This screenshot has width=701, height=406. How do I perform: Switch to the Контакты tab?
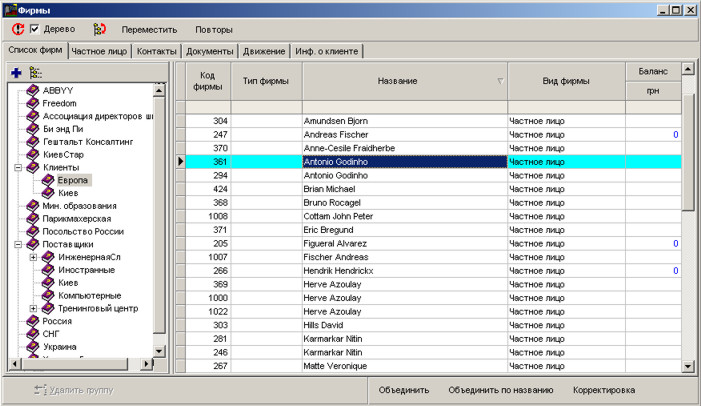click(157, 51)
